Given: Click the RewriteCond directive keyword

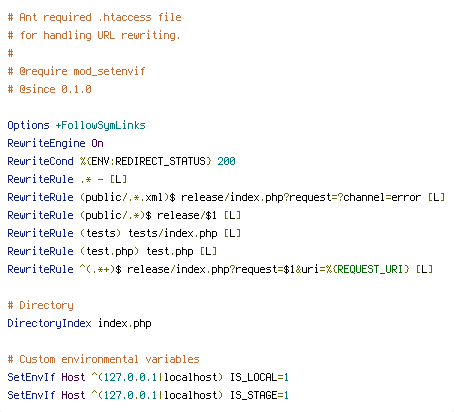Looking at the screenshot, I should [40, 161].
